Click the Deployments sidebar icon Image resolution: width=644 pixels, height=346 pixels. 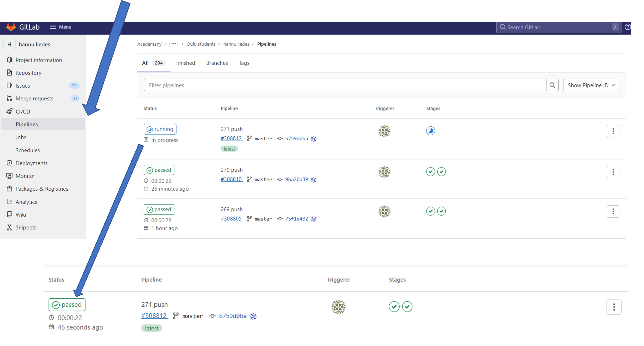9,163
